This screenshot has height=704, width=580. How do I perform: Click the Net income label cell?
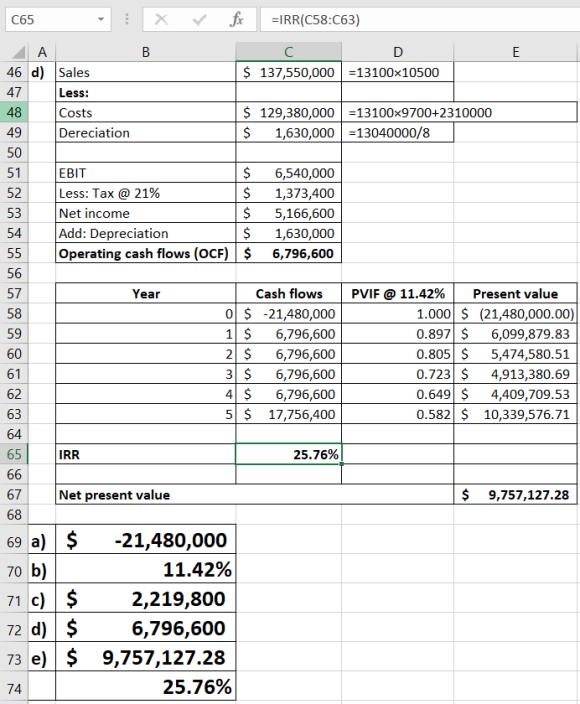pyautogui.click(x=145, y=213)
